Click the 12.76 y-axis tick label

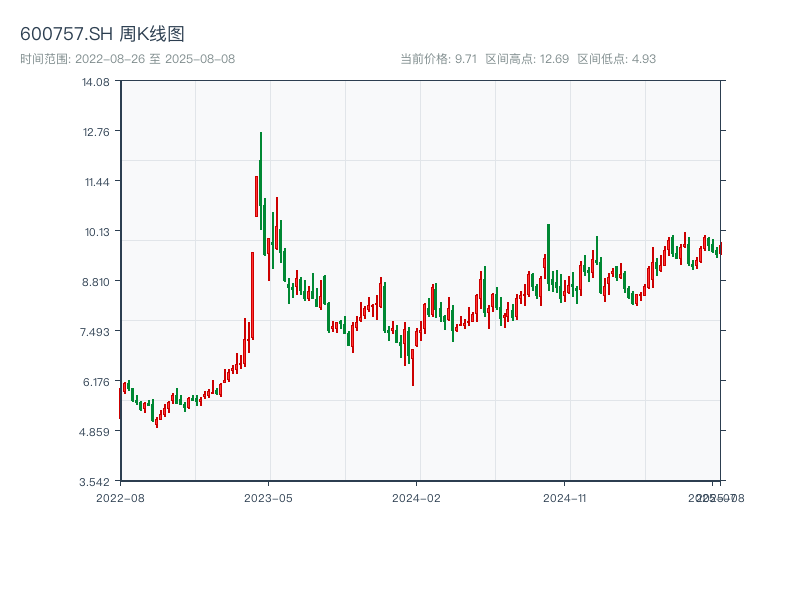pyautogui.click(x=95, y=132)
